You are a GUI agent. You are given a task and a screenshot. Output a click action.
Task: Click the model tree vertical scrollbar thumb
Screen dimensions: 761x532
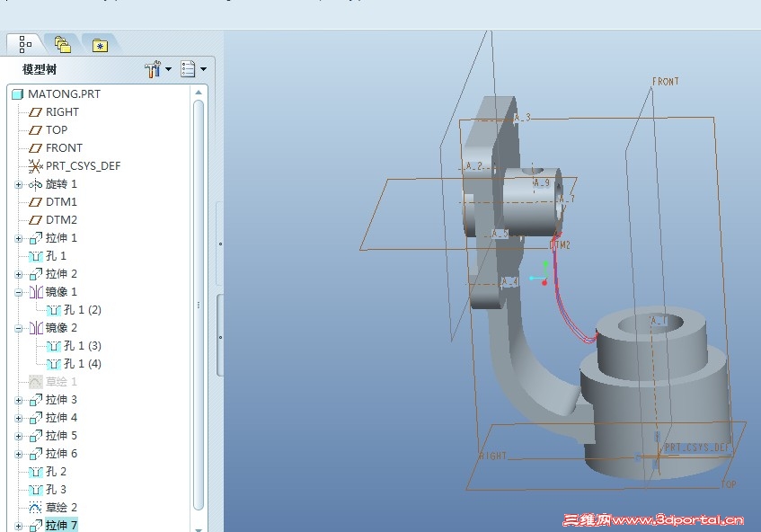pyautogui.click(x=199, y=305)
